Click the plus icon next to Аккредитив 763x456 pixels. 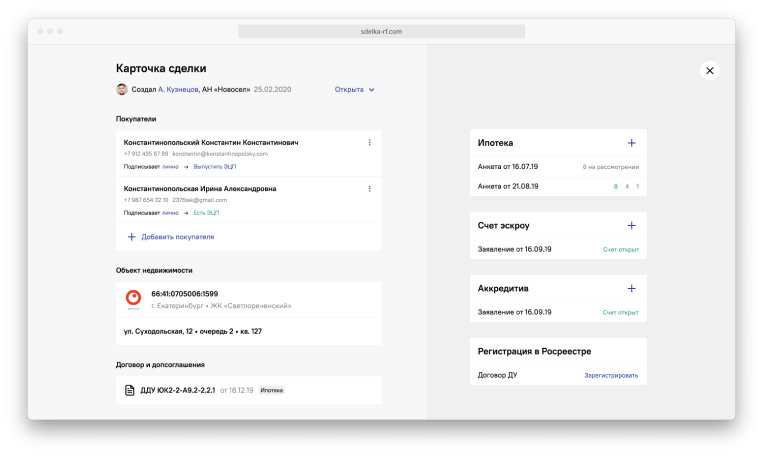(x=631, y=288)
